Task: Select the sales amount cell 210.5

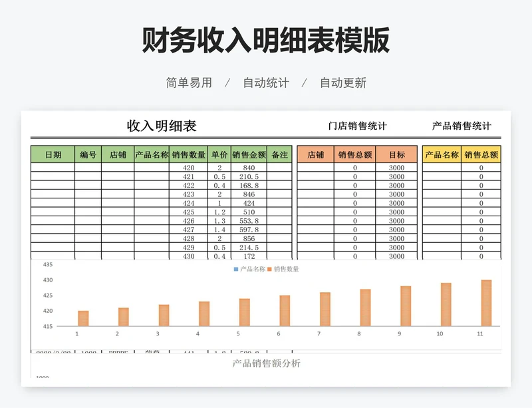Action: point(249,176)
